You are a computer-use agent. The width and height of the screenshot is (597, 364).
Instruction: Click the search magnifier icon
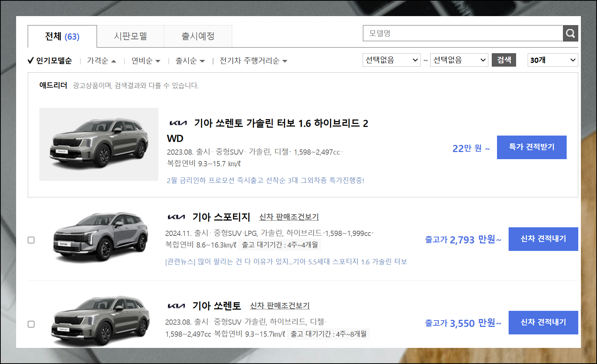click(570, 33)
